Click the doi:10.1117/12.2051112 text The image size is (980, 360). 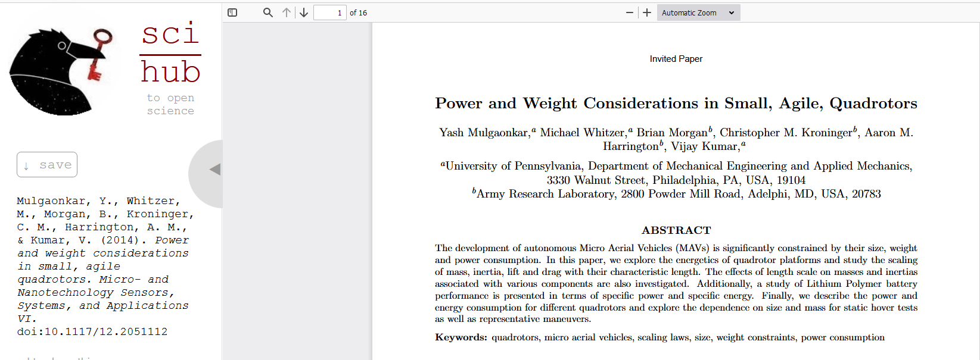click(92, 332)
